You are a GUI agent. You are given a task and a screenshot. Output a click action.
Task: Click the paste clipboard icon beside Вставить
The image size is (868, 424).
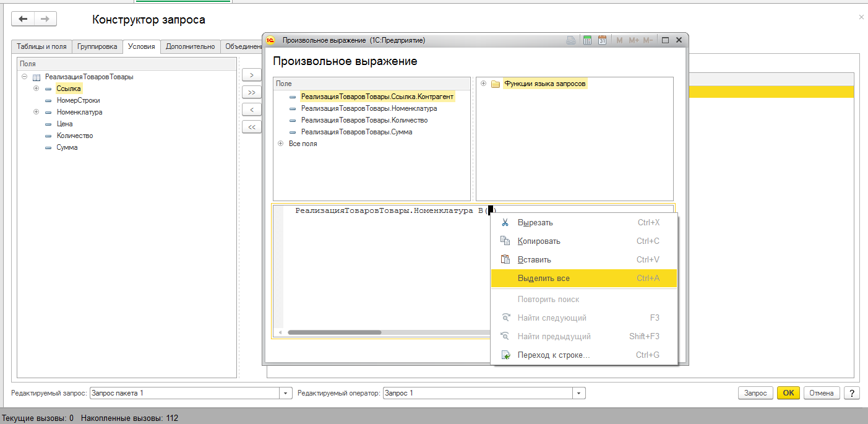505,260
